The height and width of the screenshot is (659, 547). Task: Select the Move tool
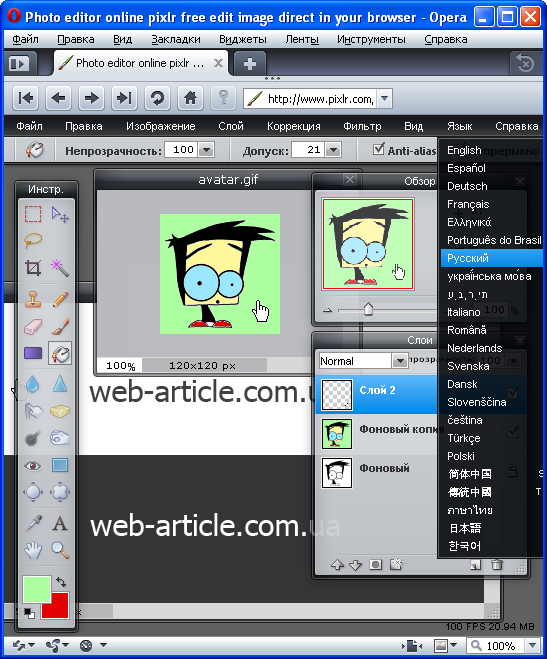click(x=60, y=214)
